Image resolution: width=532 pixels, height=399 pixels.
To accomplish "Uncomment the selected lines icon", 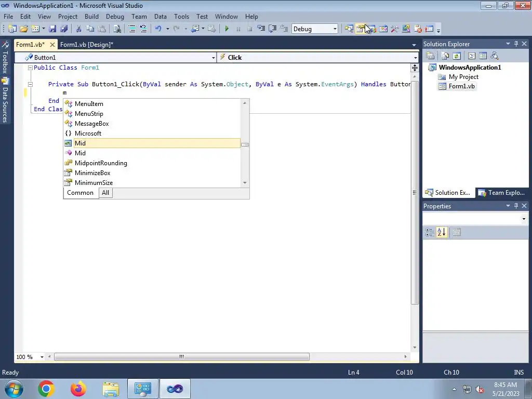I will pos(143,29).
